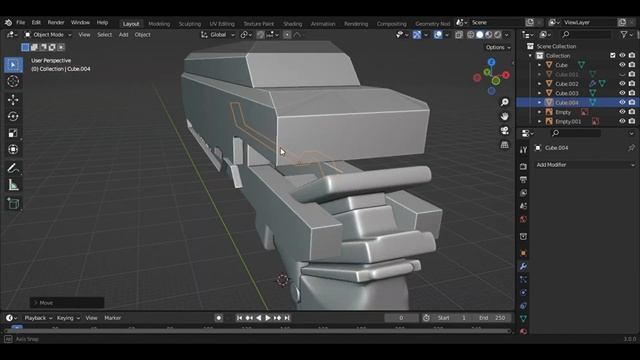Toggle the camera view icon

coord(505,131)
